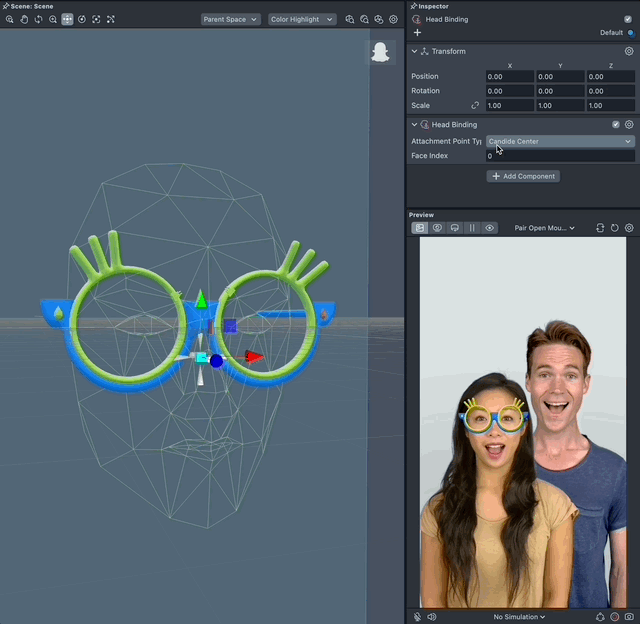Click the pause icon in Preview toolbar
This screenshot has height=624, width=640.
[472, 228]
